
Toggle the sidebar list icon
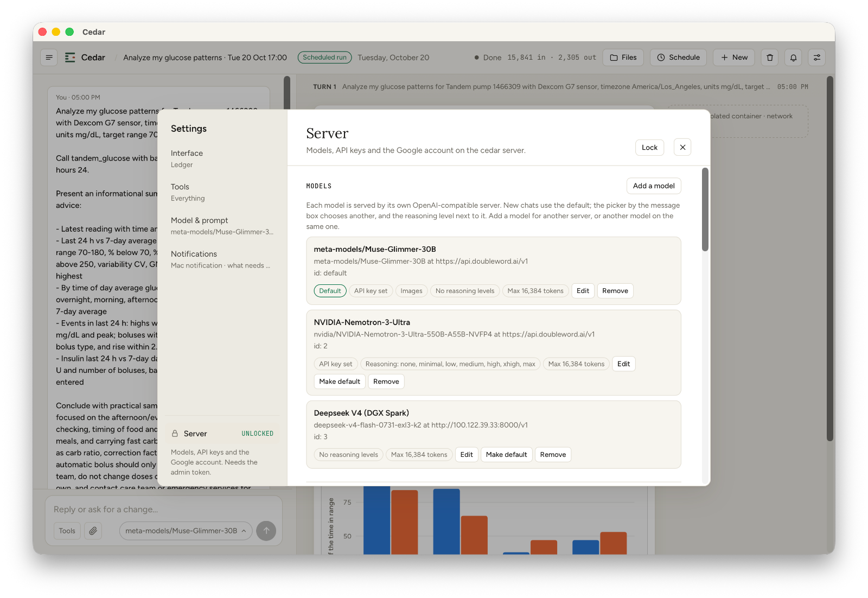pyautogui.click(x=49, y=58)
